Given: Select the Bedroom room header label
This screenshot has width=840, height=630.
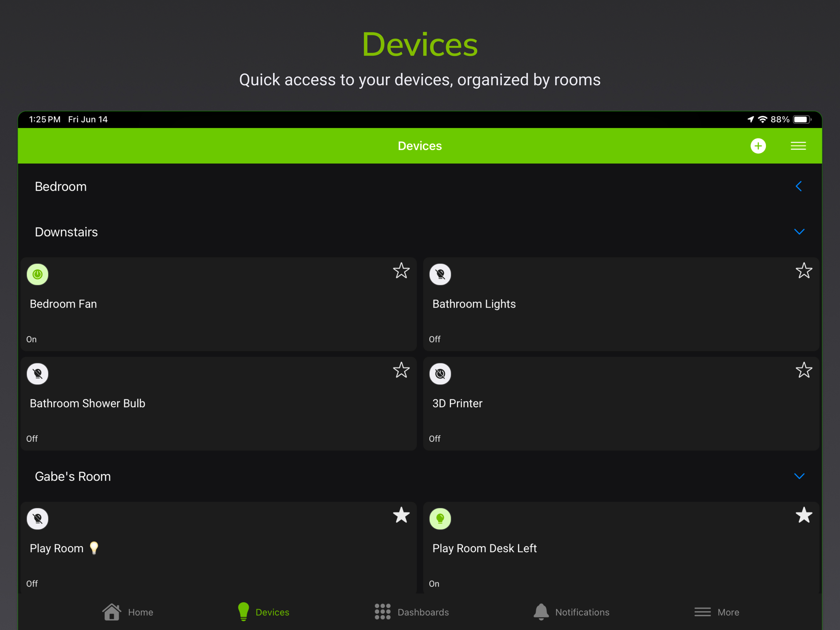Looking at the screenshot, I should click(61, 186).
